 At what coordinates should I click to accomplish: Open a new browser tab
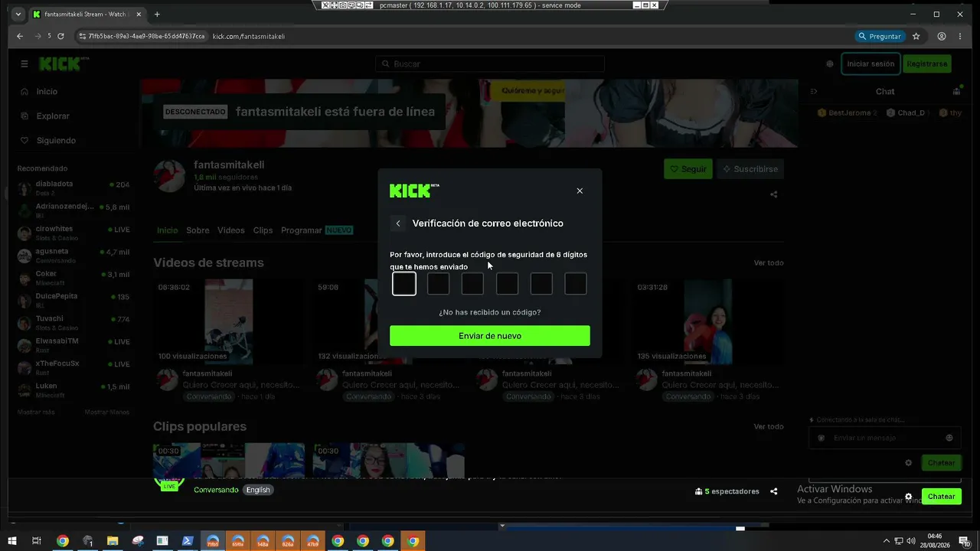click(x=157, y=14)
